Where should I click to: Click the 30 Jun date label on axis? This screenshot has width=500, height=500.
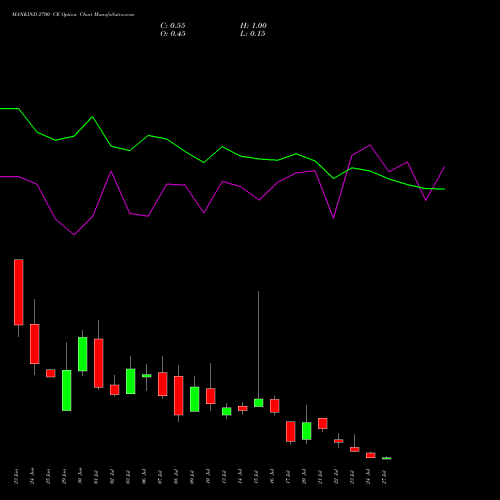point(81,476)
